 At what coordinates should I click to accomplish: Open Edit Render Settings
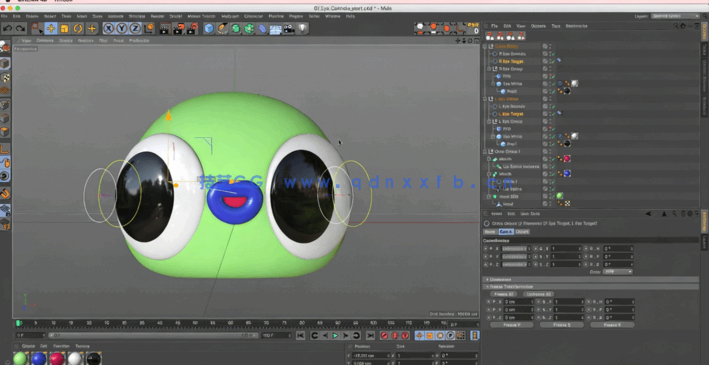click(192, 28)
